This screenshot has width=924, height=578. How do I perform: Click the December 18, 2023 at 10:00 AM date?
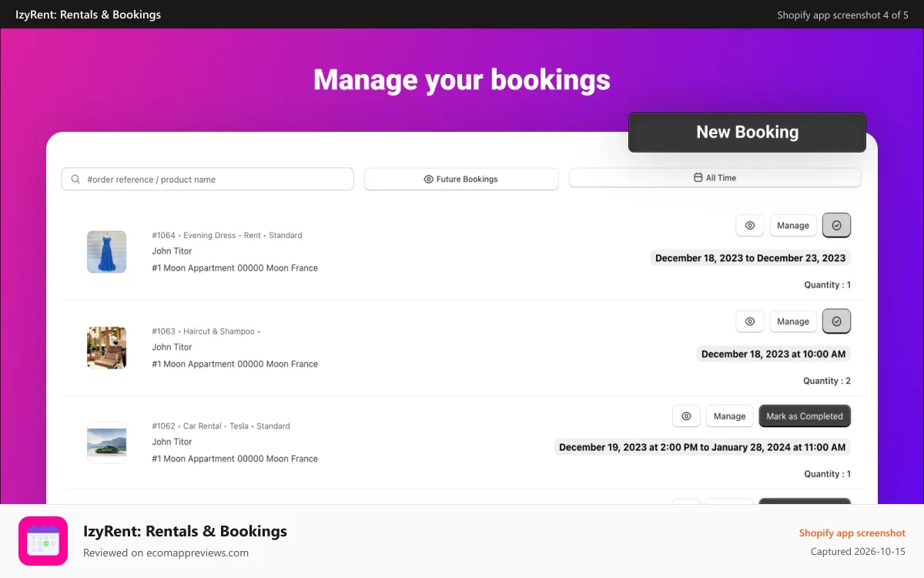click(x=773, y=354)
